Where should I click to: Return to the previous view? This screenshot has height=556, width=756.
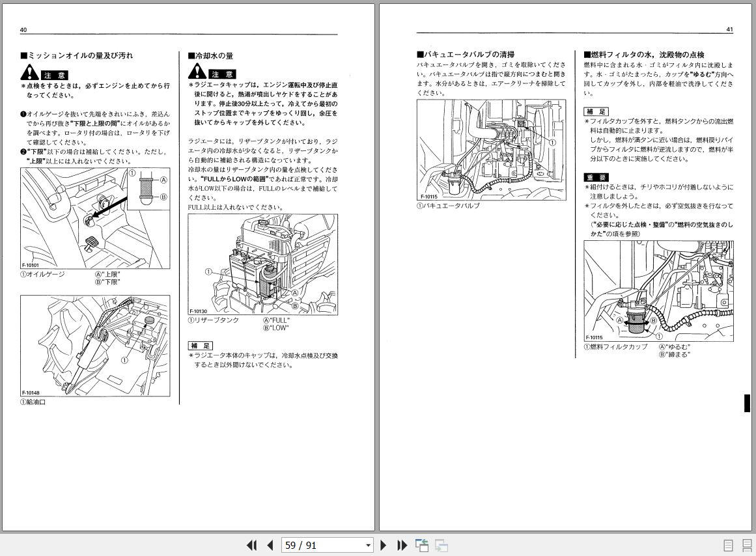tap(422, 545)
